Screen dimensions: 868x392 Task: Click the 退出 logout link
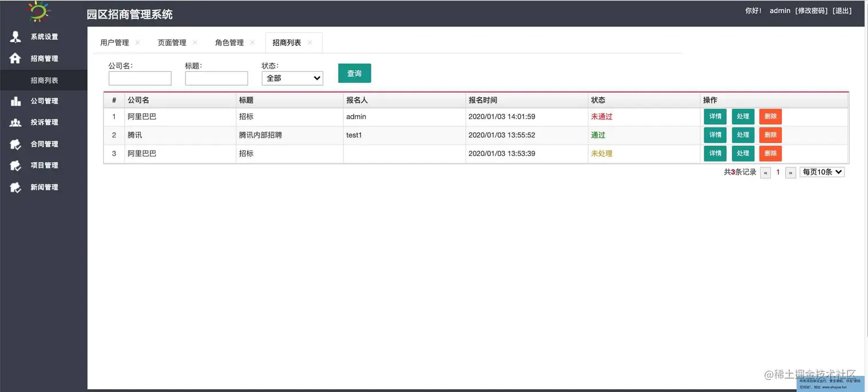click(x=843, y=11)
